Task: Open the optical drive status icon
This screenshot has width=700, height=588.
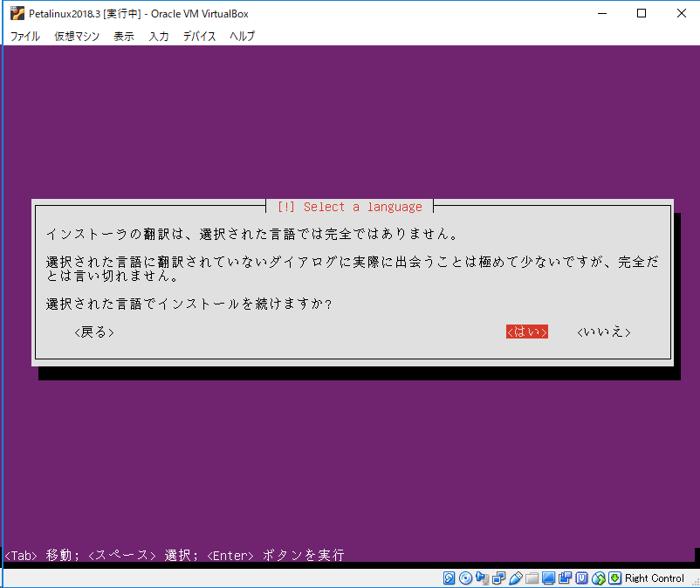Action: [466, 578]
